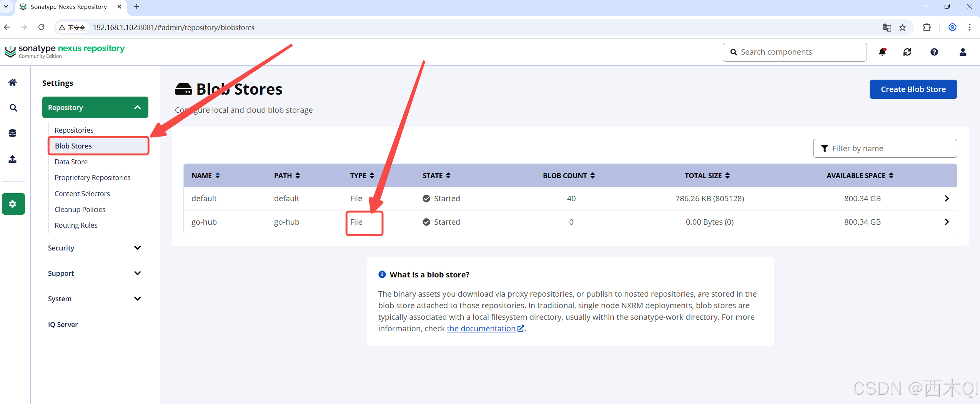The width and height of the screenshot is (980, 404).
Task: Open notifications bell icon
Action: [882, 52]
